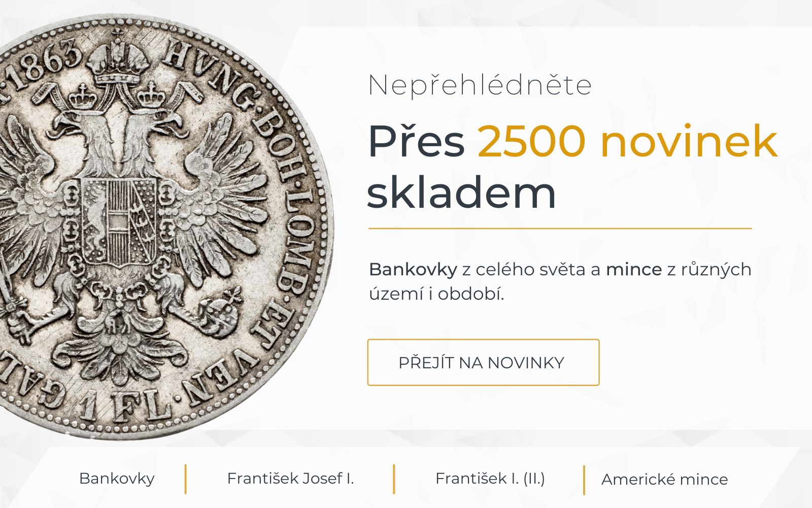The image size is (812, 508).
Task: Select the František Josef I. category
Action: point(292,478)
